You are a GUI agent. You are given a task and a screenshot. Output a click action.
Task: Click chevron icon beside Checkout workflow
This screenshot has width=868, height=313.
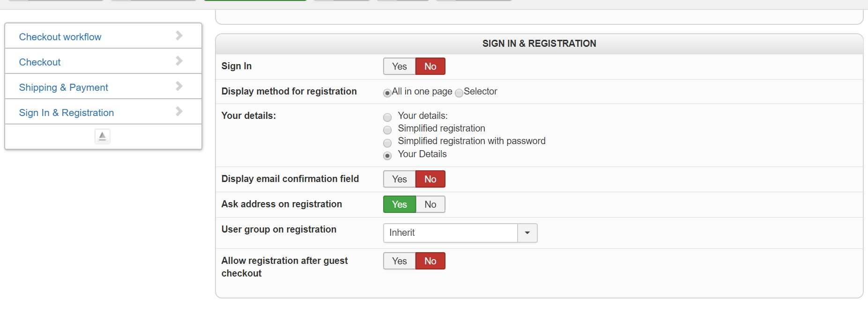point(179,36)
